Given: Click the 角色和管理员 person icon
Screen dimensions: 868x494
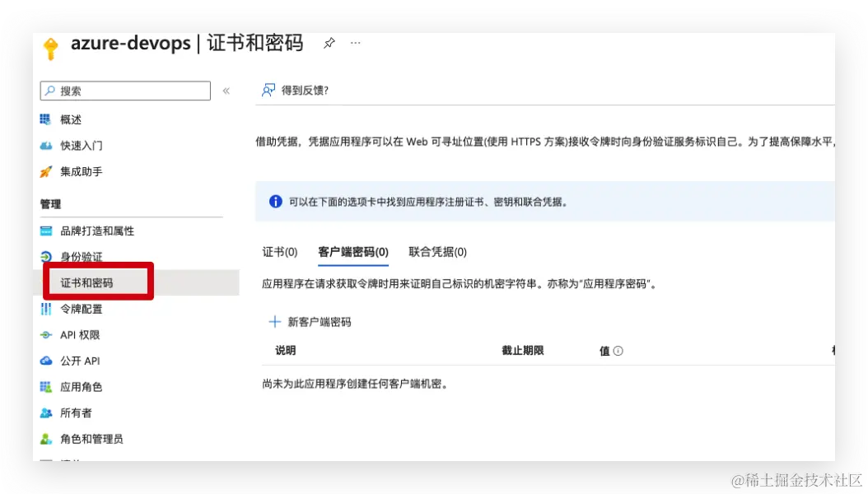Looking at the screenshot, I should coord(46,439).
